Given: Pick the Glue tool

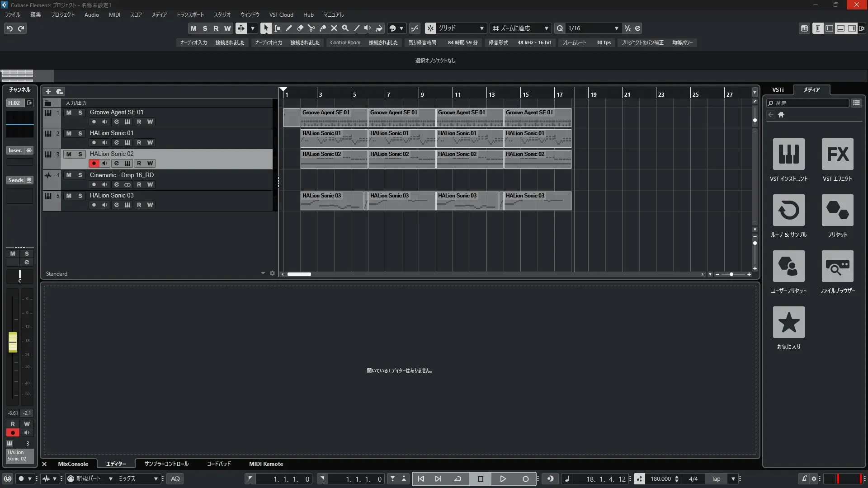Looking at the screenshot, I should click(322, 28).
